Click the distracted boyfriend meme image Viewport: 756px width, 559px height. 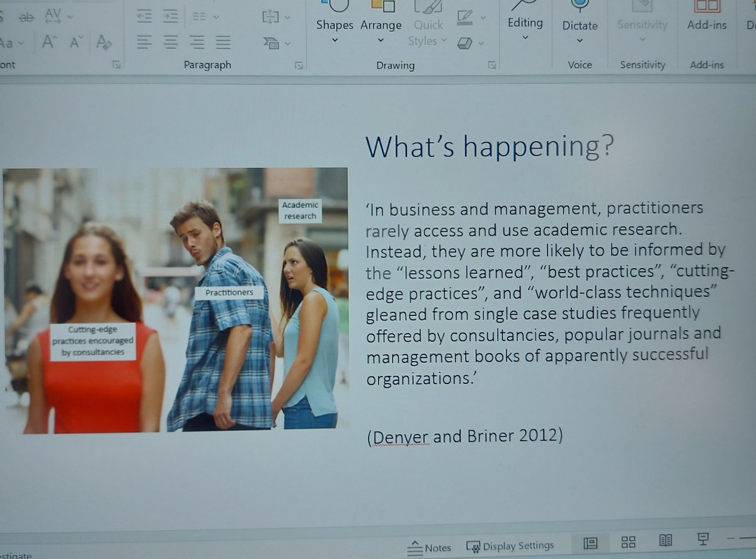tap(176, 300)
